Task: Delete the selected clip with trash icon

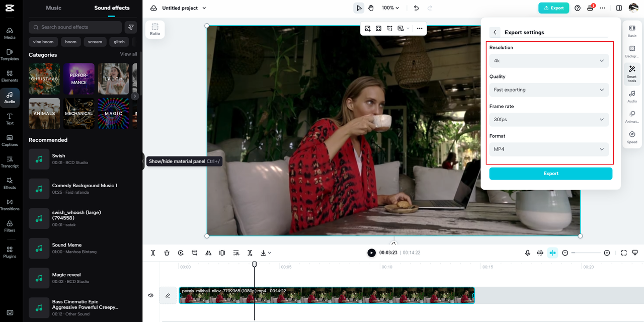Action: 167,253
